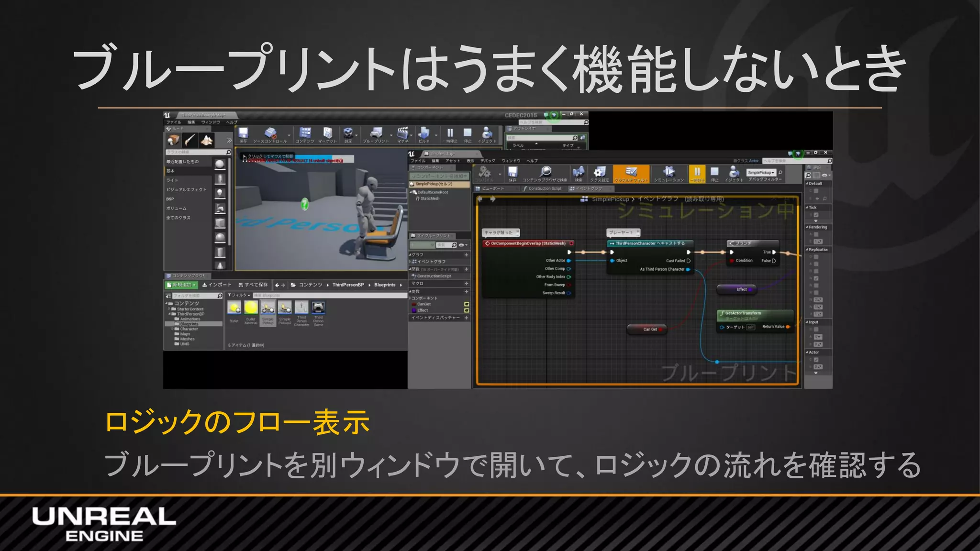Click the Save icon in main editor toolbar
The image size is (980, 551).
[243, 134]
